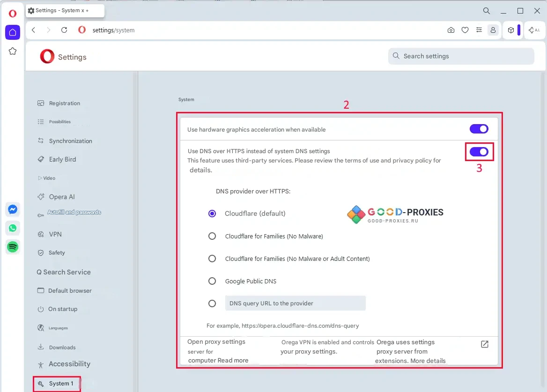
Task: Select Google Public DNS radio button
Action: click(x=212, y=281)
